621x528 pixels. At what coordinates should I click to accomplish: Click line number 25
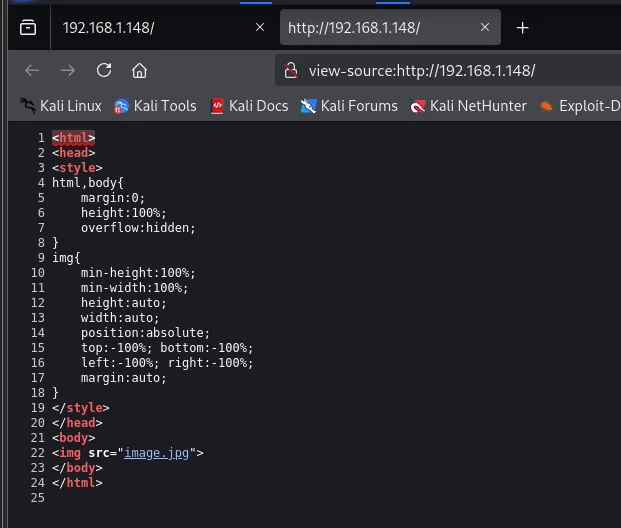(38, 498)
